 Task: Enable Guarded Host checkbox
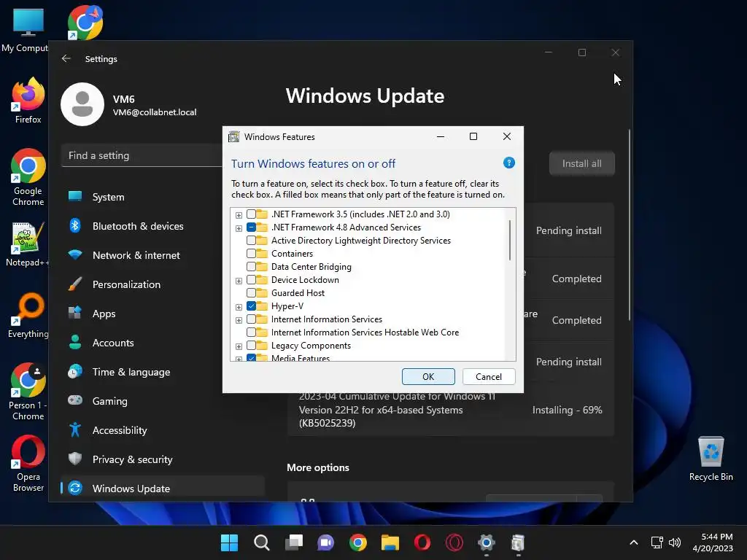coord(251,292)
